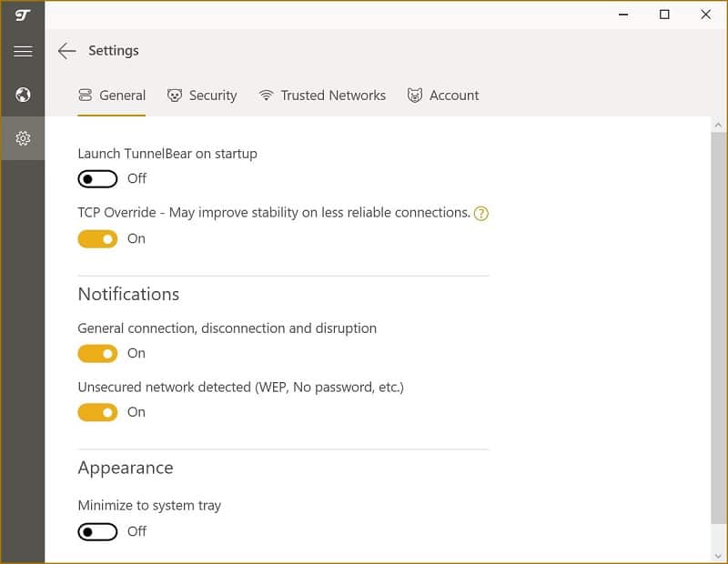Click the bear icon beside Account
Viewport: 728px width, 564px height.
(x=415, y=96)
